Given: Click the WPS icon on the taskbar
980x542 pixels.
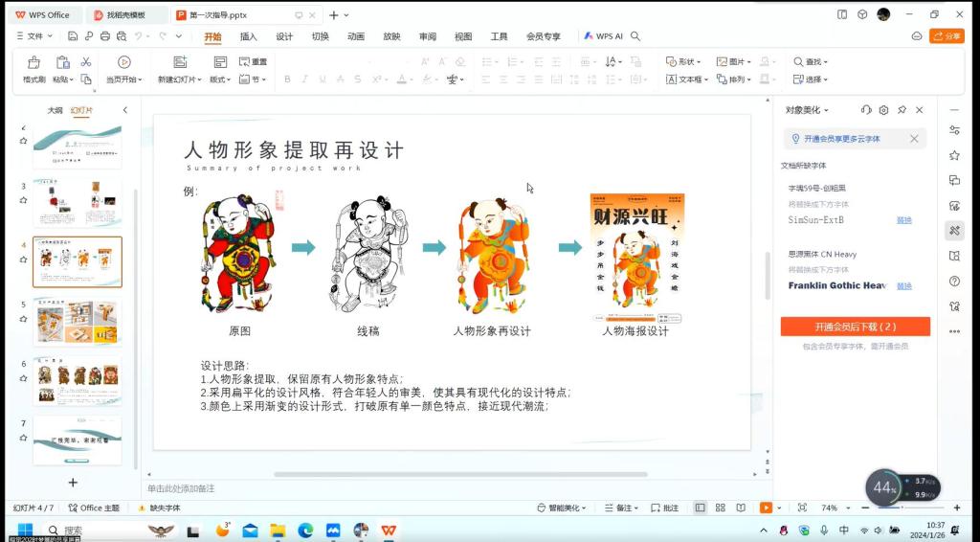Looking at the screenshot, I should (389, 531).
